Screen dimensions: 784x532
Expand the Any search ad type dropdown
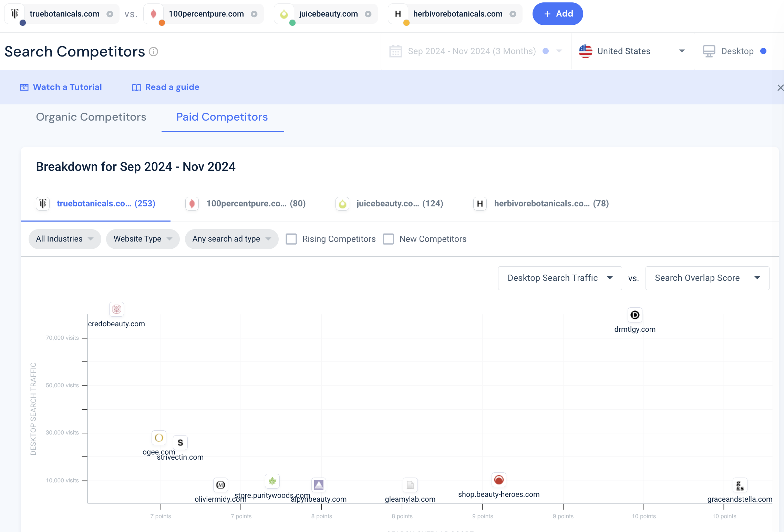[231, 239]
